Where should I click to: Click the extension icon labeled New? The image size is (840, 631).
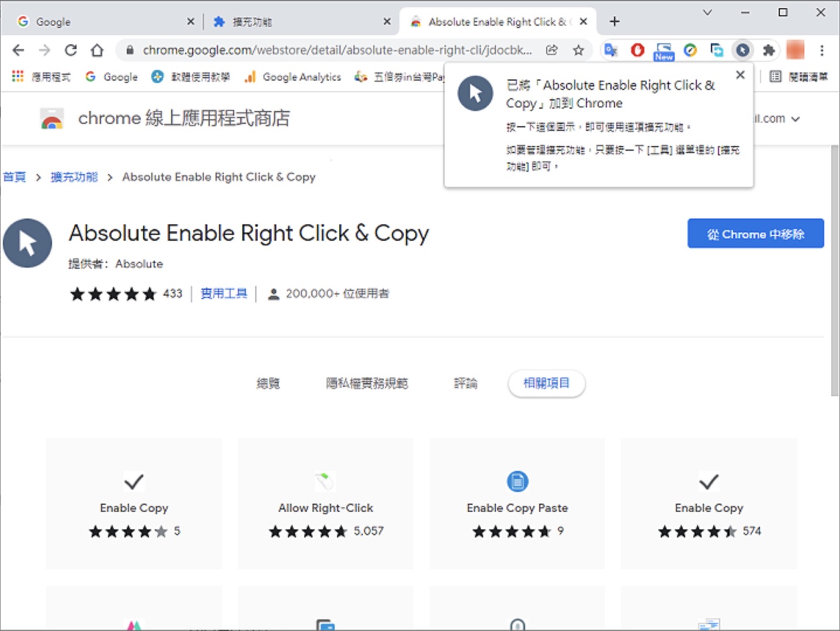tap(664, 51)
